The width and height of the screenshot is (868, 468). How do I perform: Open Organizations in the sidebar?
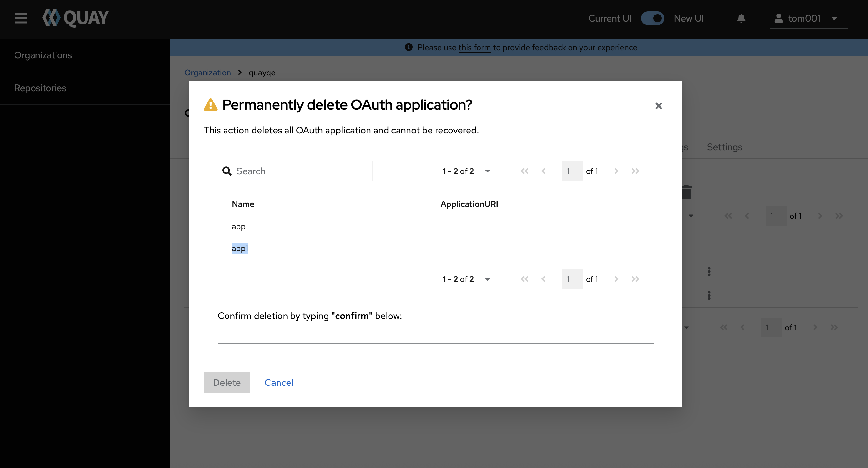43,55
